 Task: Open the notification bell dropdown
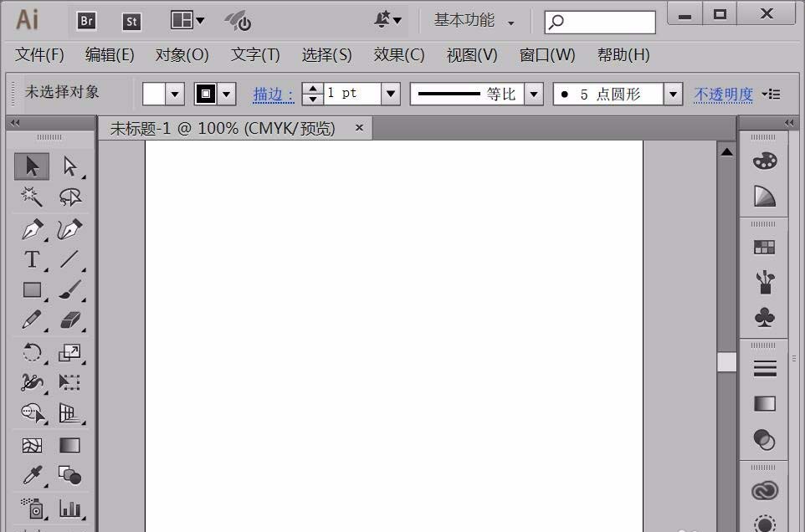(387, 21)
